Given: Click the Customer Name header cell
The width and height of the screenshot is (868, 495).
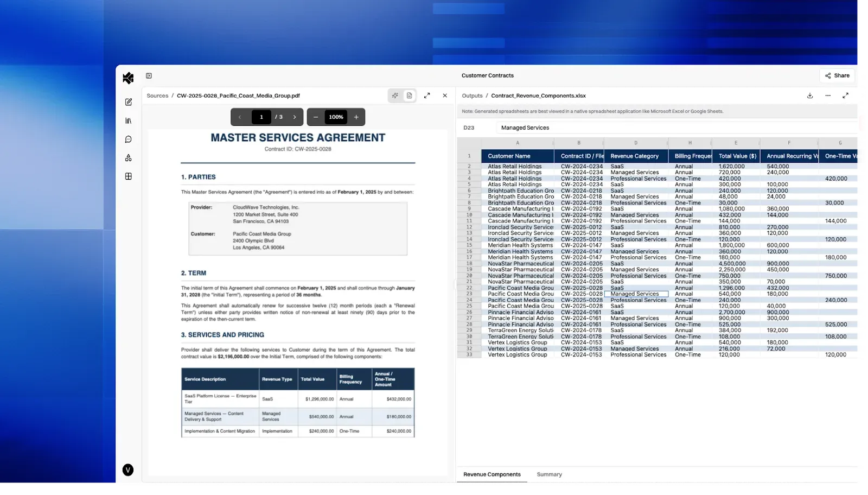Looking at the screenshot, I should [518, 156].
